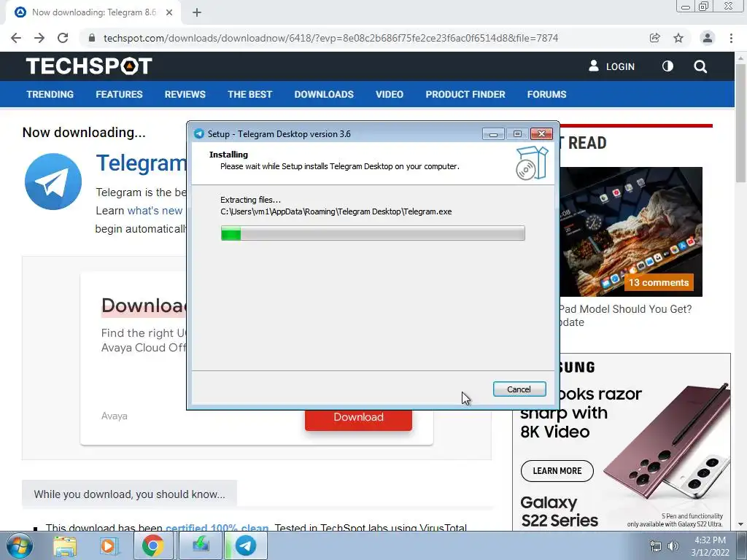This screenshot has height=560, width=747.
Task: Click the LOGIN user icon link
Action: (611, 66)
